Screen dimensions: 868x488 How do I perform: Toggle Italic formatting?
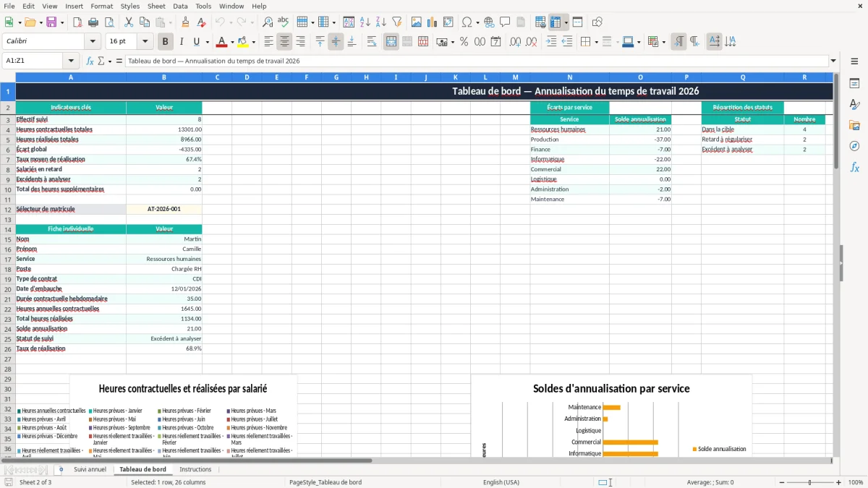pos(182,42)
